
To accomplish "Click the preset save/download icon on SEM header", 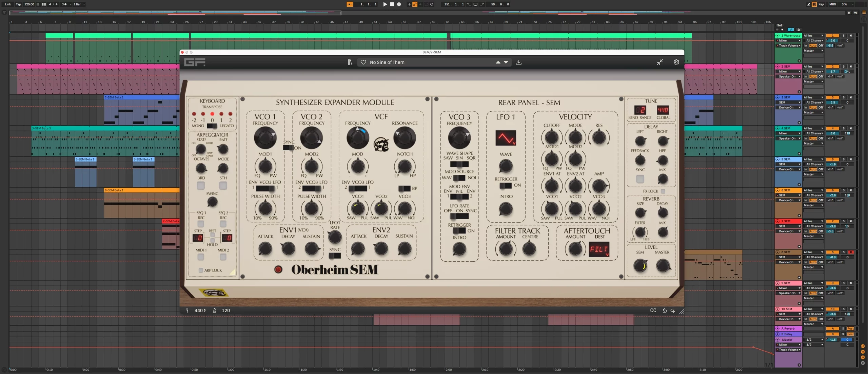I will point(519,62).
